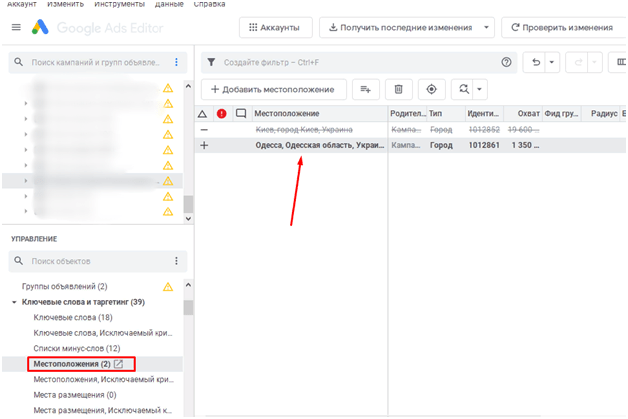The image size is (628, 419).
Task: Sort by warning triangle column header
Action: (203, 114)
